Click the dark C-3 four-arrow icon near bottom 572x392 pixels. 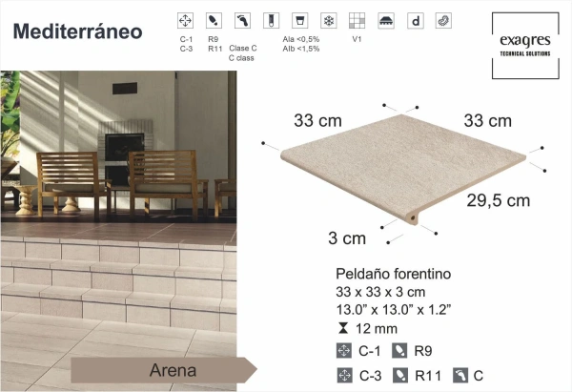tap(344, 375)
